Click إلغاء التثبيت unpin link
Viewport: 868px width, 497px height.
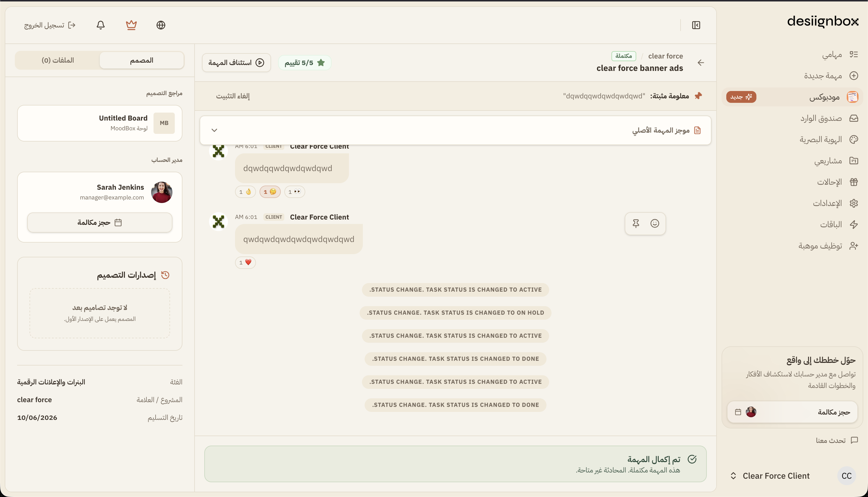pyautogui.click(x=233, y=96)
